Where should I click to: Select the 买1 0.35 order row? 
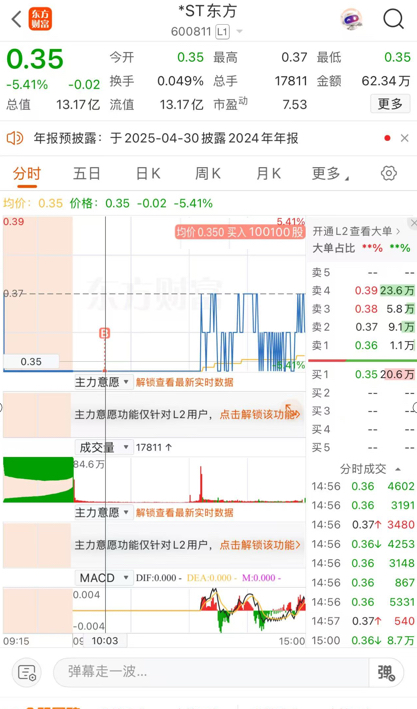[363, 374]
